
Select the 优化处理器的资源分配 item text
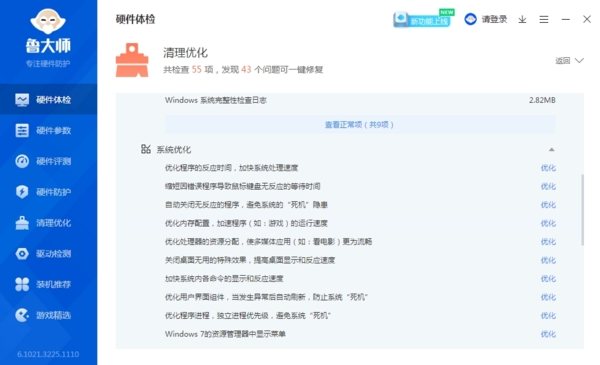[268, 241]
